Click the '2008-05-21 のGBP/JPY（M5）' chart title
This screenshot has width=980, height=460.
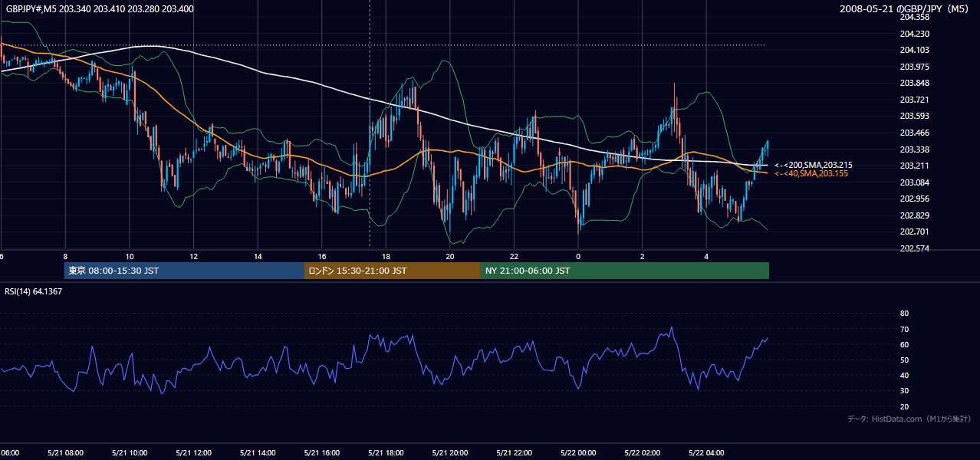906,9
